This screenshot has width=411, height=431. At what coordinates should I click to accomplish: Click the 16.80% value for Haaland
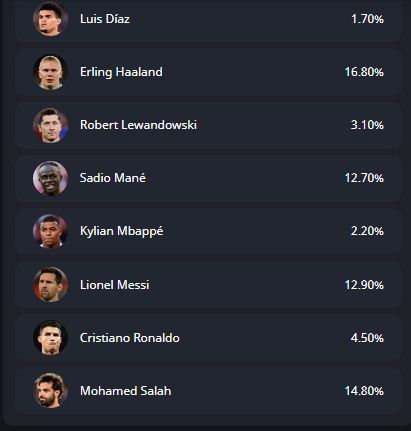pos(364,72)
